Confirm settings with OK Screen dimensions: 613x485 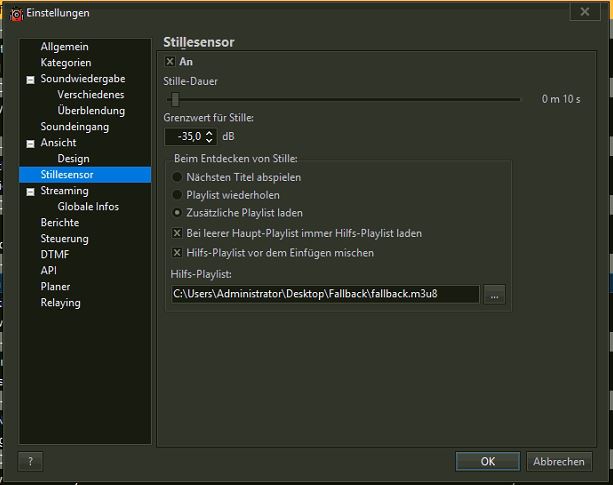tap(488, 462)
